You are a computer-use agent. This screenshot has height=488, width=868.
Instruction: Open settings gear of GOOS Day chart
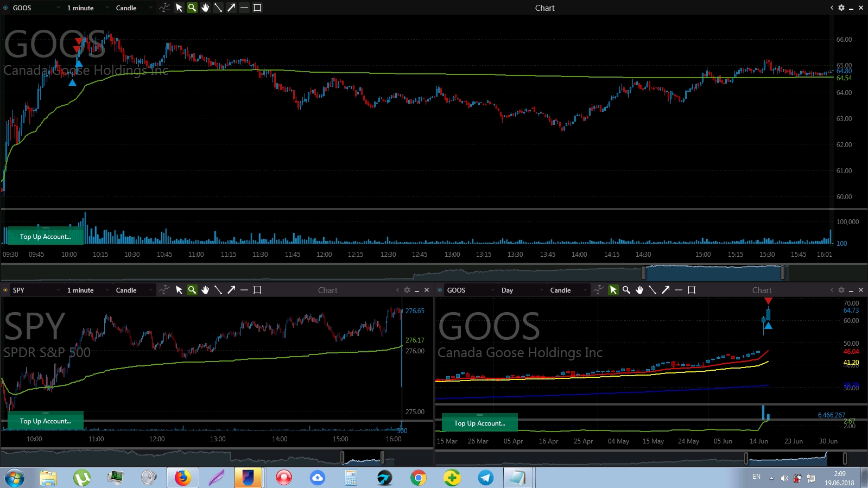[841, 290]
